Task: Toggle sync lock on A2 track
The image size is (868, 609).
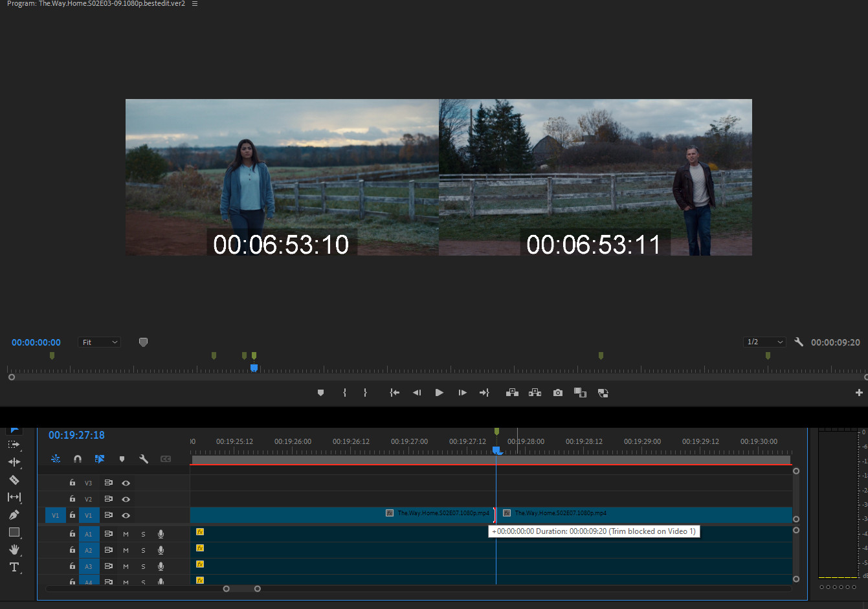Action: (108, 550)
